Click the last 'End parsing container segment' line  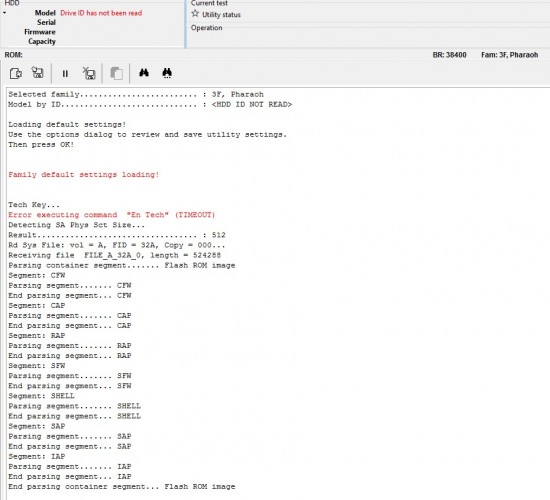click(122, 486)
